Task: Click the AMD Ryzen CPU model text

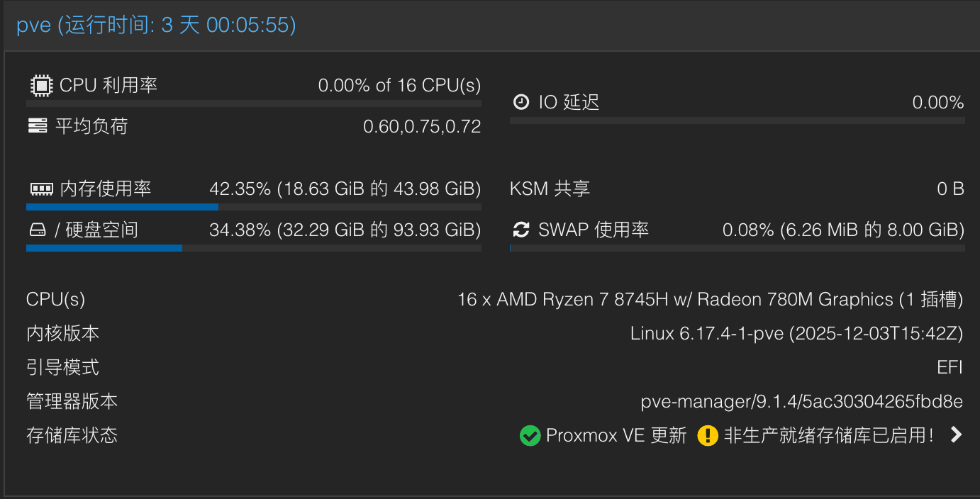Action: pyautogui.click(x=710, y=299)
